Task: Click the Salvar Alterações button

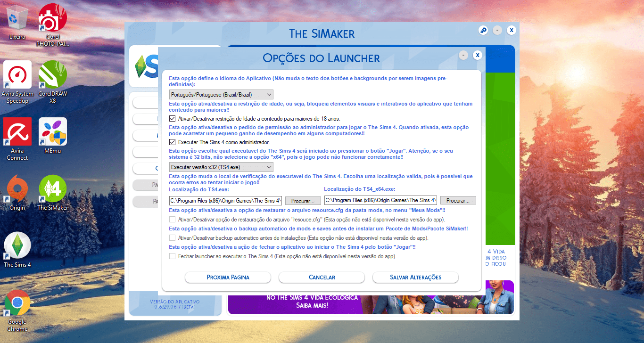Action: click(416, 277)
